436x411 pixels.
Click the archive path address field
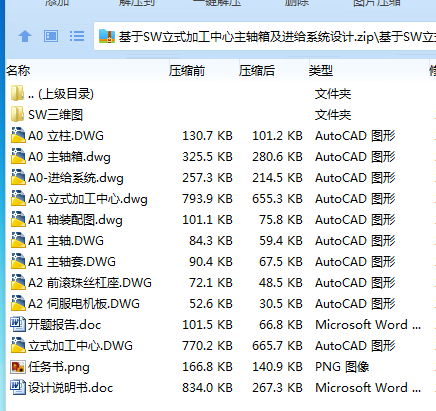[x=265, y=36]
